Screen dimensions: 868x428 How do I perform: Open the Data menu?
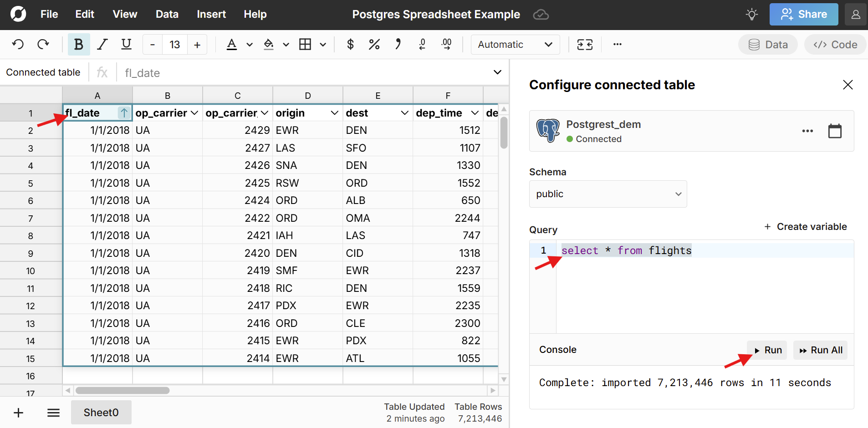[167, 14]
